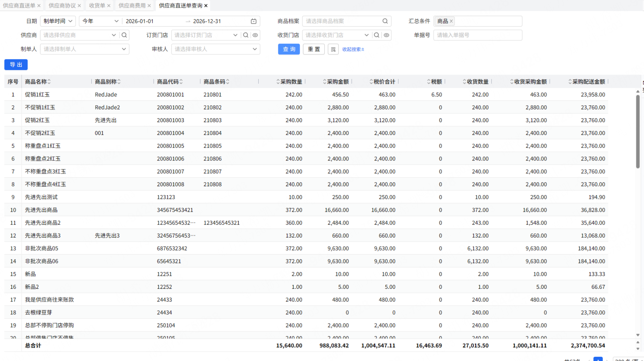The image size is (644, 361).
Task: Sort by 税价合计 column sort icon
Action: tap(371, 82)
